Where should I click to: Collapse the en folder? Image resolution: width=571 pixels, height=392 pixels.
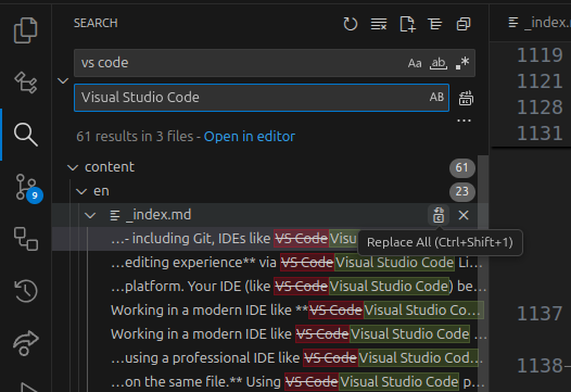pos(81,191)
